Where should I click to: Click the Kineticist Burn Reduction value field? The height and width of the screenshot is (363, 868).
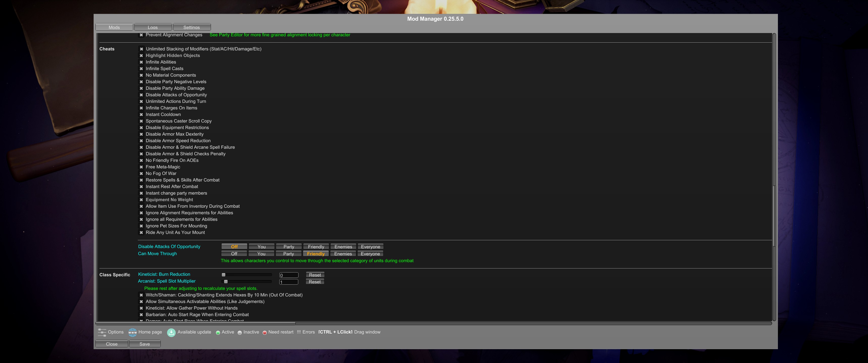289,275
